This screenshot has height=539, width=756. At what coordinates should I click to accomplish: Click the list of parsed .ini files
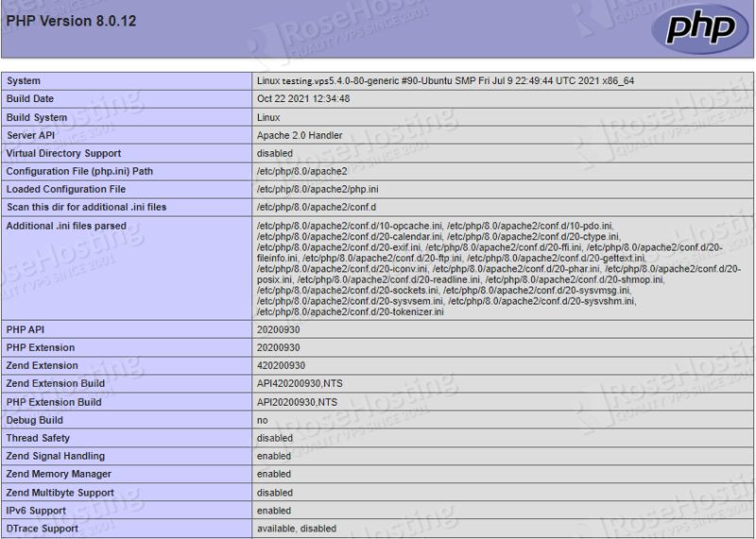[x=499, y=269]
